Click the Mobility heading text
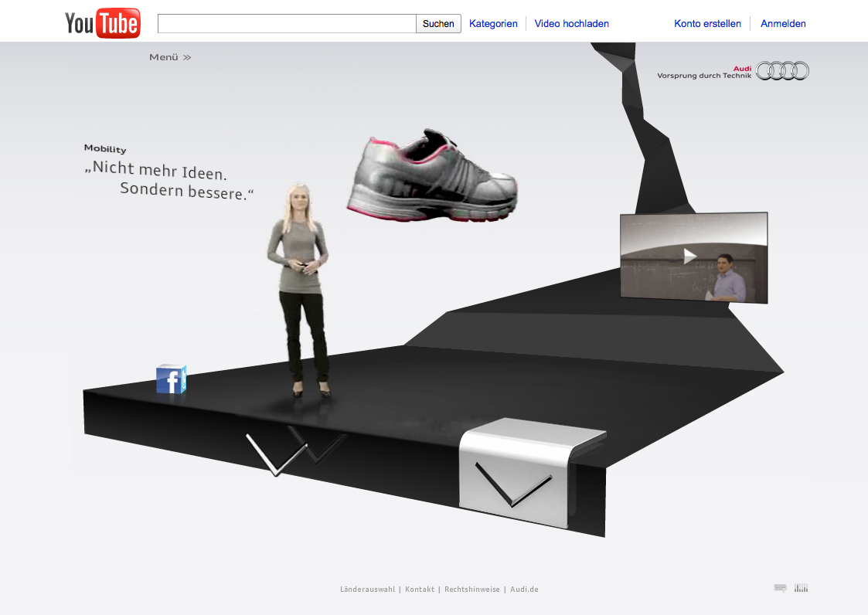Viewport: 868px width, 615px height. pos(105,148)
